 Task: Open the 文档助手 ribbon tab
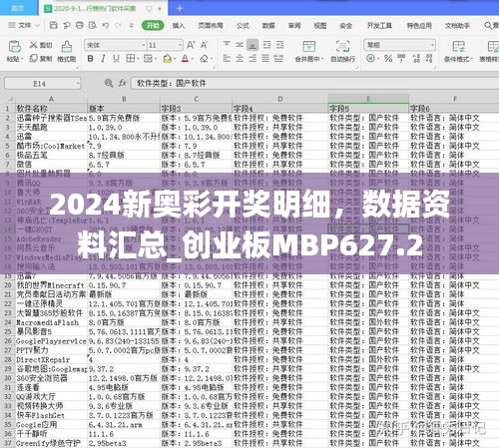[x=457, y=25]
